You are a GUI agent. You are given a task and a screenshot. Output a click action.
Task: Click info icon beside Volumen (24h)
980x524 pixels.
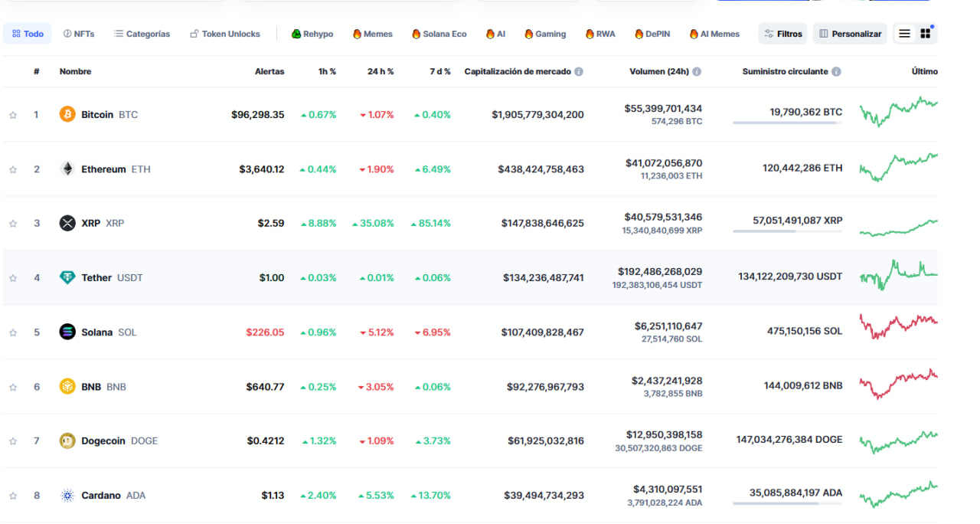tap(697, 71)
